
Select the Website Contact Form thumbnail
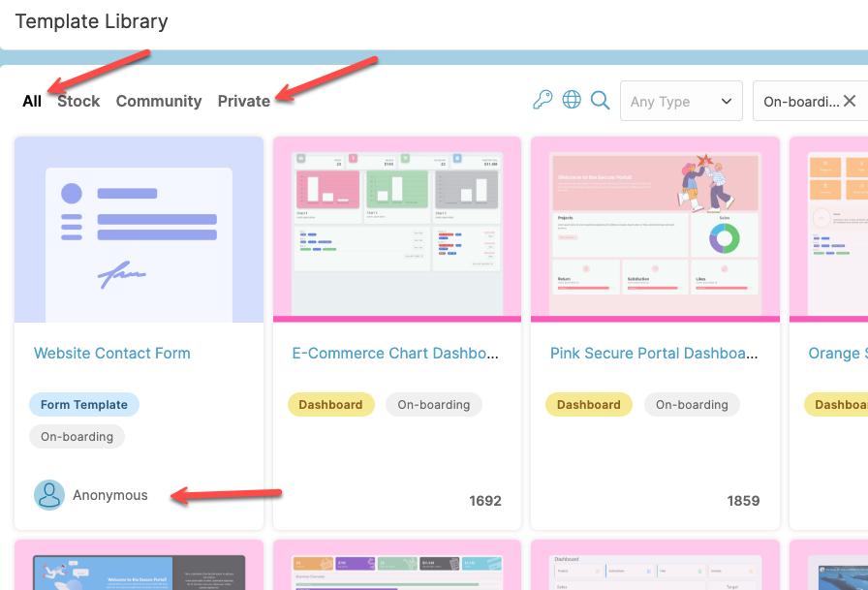[x=139, y=230]
